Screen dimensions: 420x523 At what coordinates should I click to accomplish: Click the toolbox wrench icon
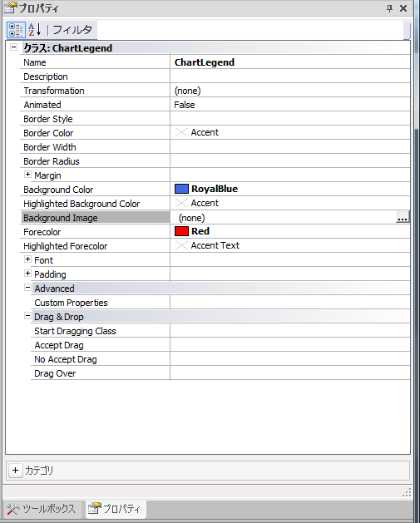tap(13, 509)
